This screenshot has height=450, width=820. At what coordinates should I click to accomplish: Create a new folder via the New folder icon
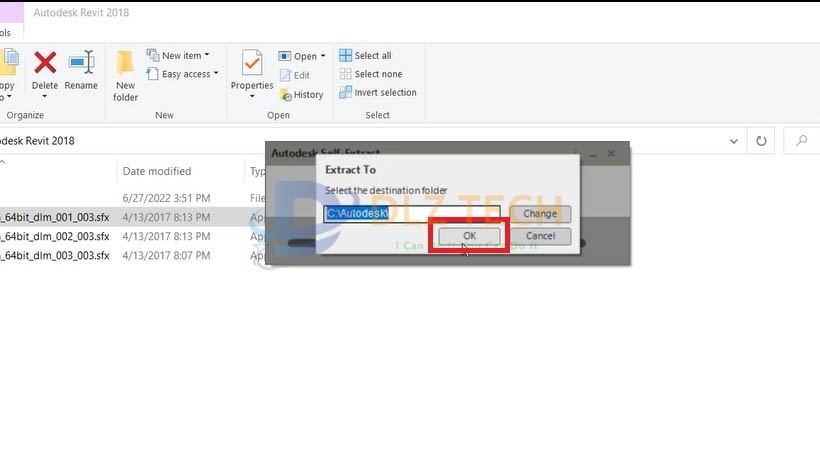[125, 74]
